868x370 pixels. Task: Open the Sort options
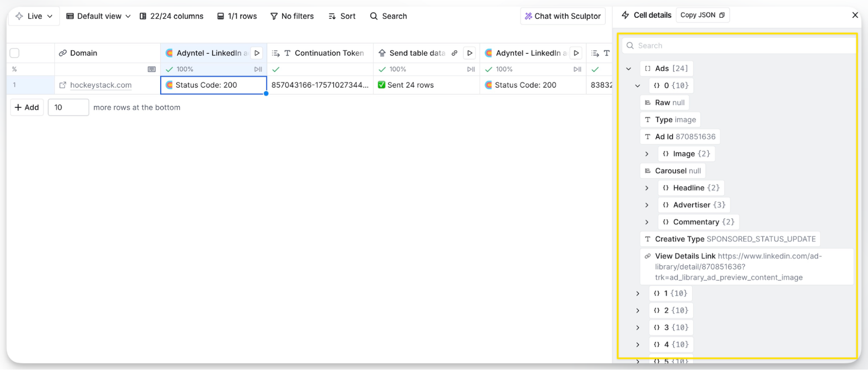point(342,16)
